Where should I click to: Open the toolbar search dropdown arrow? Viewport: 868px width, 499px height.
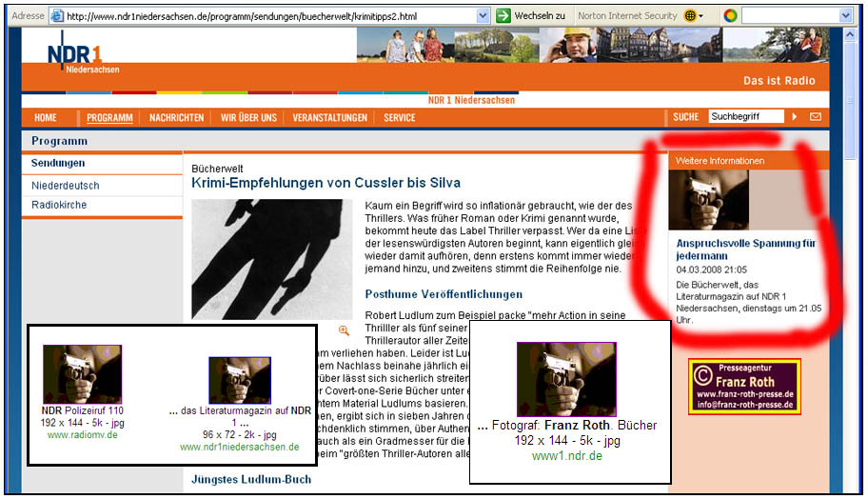[845, 16]
